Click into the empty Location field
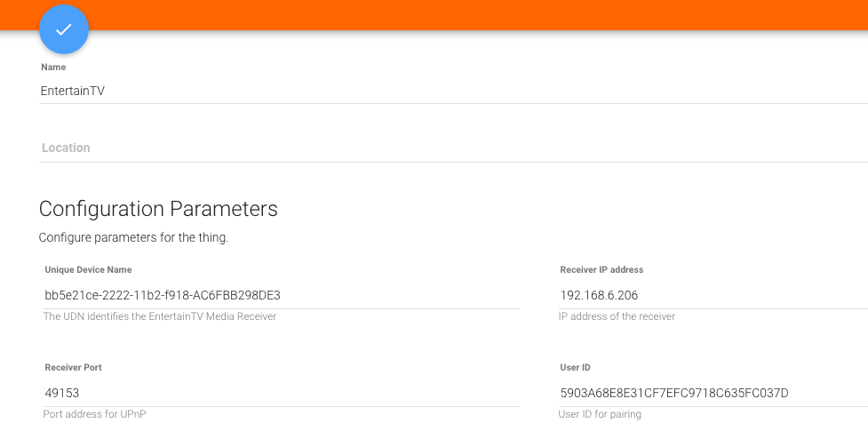868x431 pixels. point(355,148)
